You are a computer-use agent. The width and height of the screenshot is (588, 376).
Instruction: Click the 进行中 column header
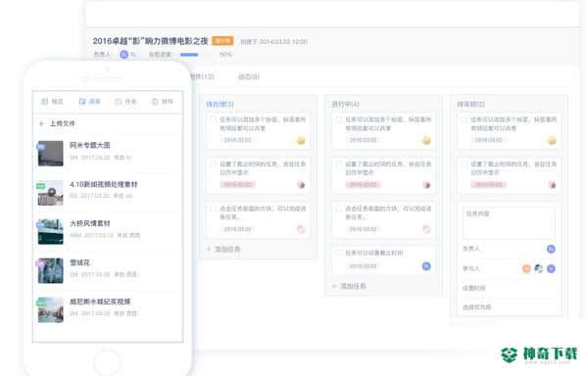345,104
